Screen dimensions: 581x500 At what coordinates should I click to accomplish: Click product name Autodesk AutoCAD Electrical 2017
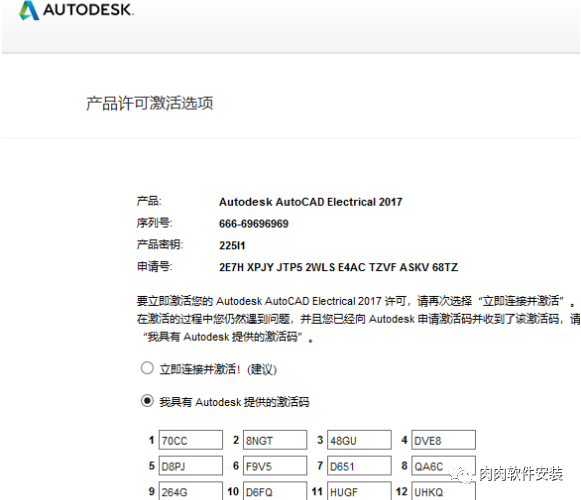click(x=311, y=202)
